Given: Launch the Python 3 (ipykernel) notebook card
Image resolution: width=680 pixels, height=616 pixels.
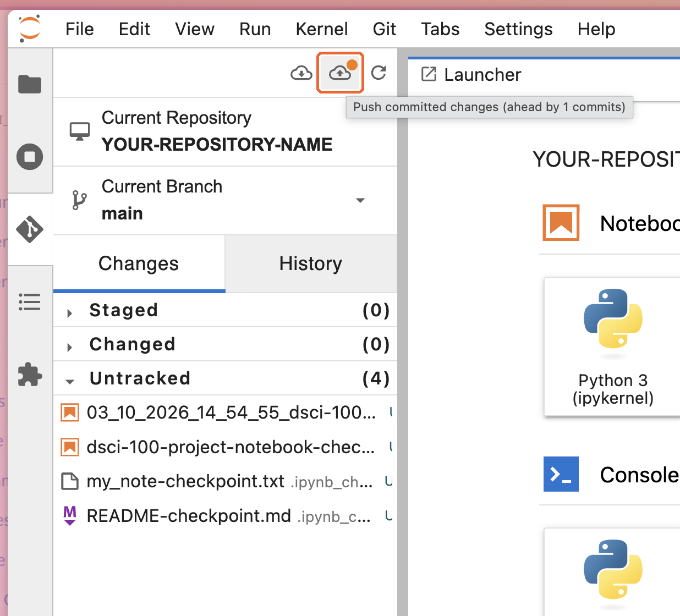Looking at the screenshot, I should (x=612, y=346).
